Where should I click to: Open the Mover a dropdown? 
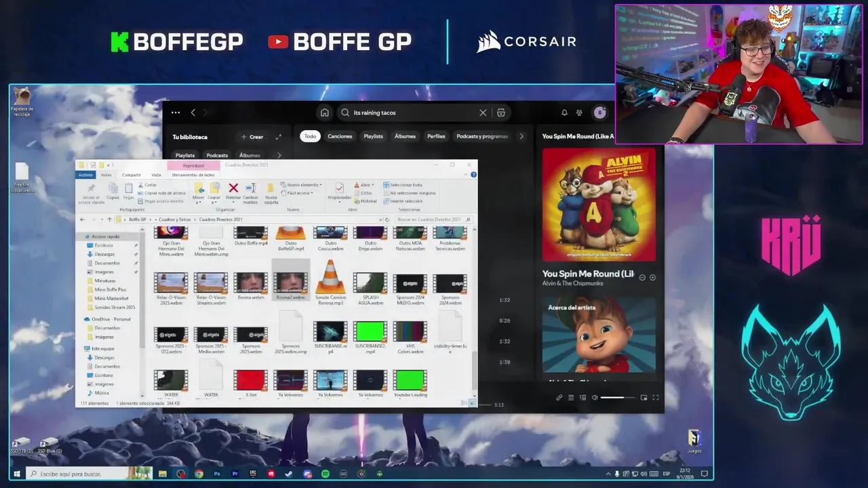[199, 192]
